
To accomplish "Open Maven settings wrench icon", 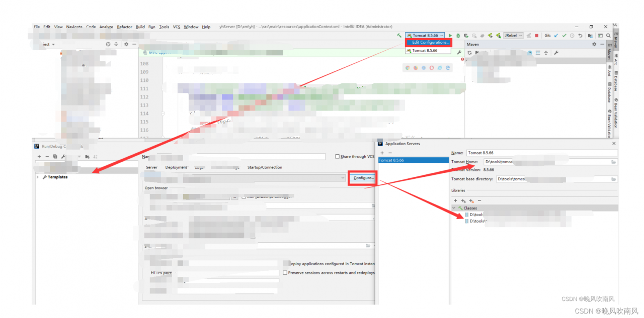I will point(556,53).
